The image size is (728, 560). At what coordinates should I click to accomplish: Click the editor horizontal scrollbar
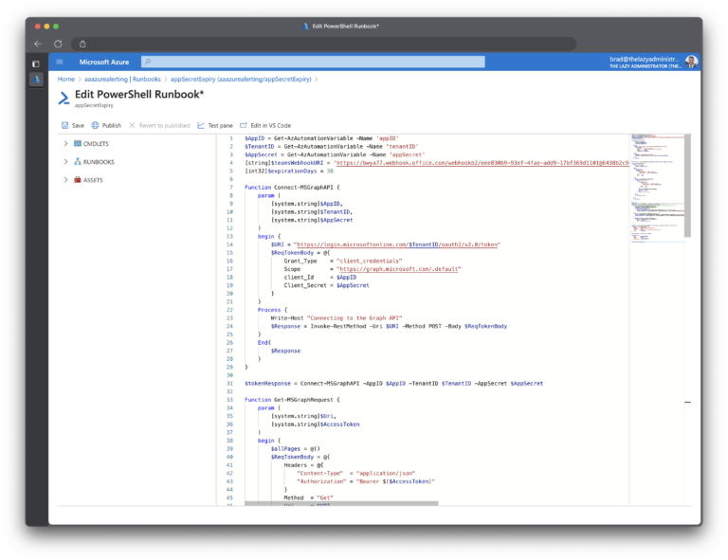(x=341, y=503)
